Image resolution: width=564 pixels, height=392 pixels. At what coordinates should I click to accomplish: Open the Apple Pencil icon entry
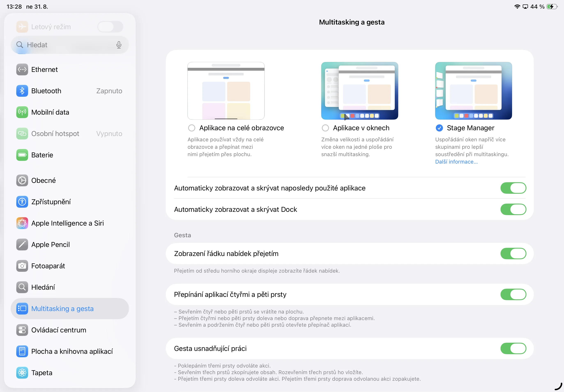(22, 244)
